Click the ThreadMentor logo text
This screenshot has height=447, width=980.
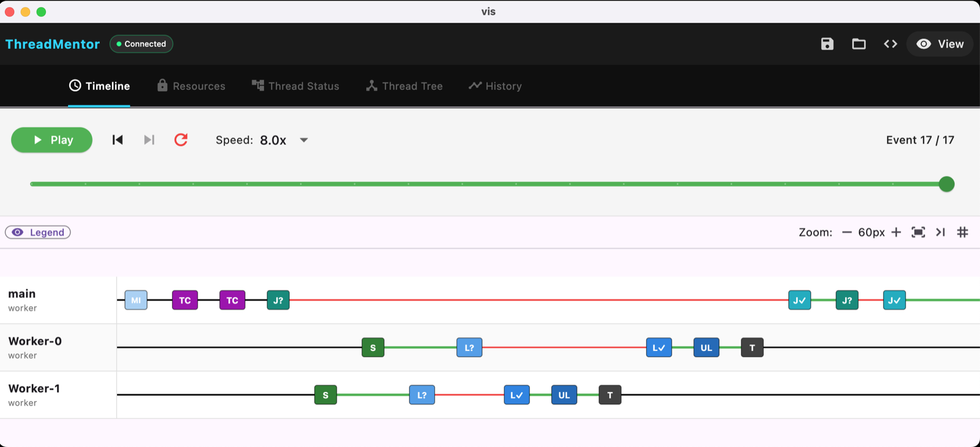click(x=53, y=44)
